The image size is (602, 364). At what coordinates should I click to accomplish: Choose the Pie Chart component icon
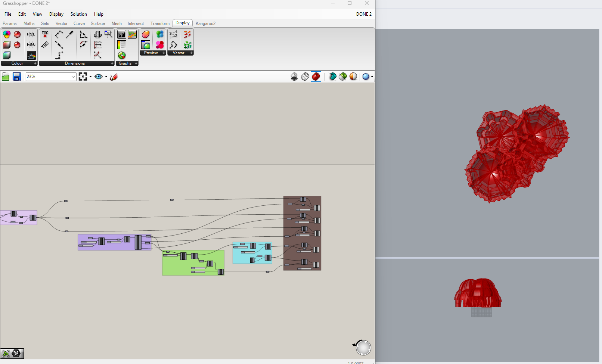pos(122,55)
